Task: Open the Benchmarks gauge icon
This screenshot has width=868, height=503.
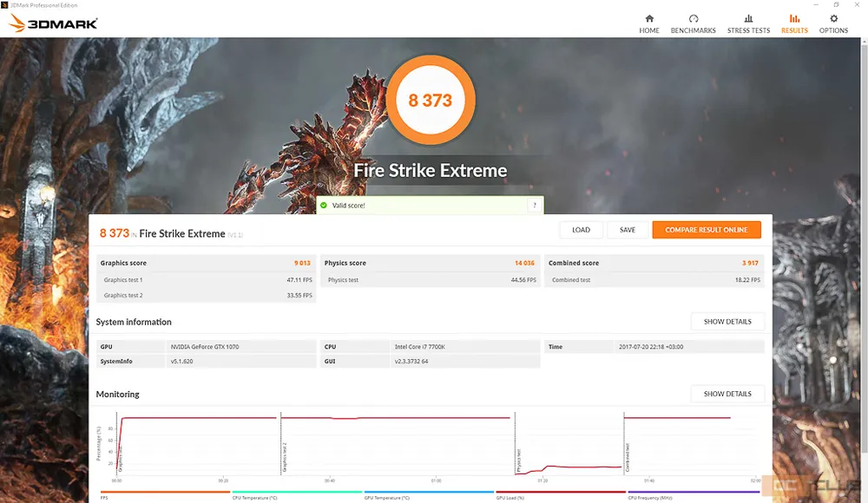Action: tap(693, 19)
